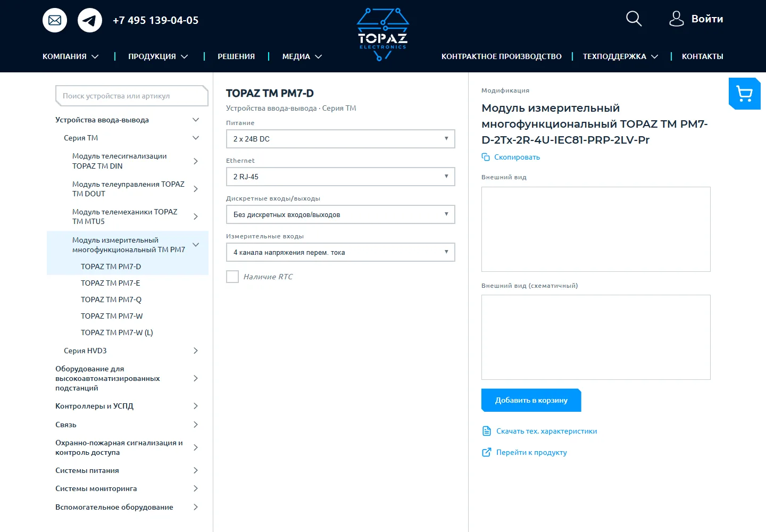This screenshot has height=532, width=766.
Task: Click the Добавить в корзину button
Action: (531, 400)
